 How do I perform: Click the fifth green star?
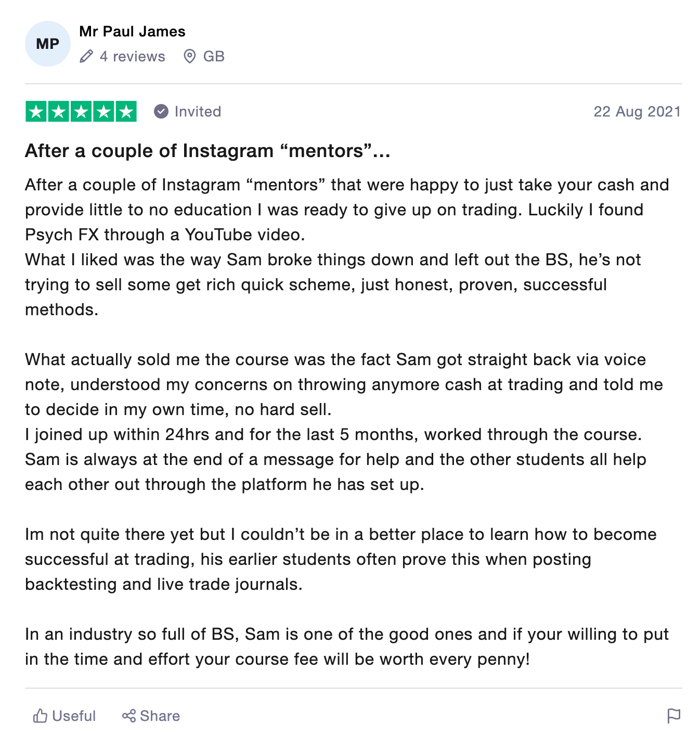click(126, 112)
